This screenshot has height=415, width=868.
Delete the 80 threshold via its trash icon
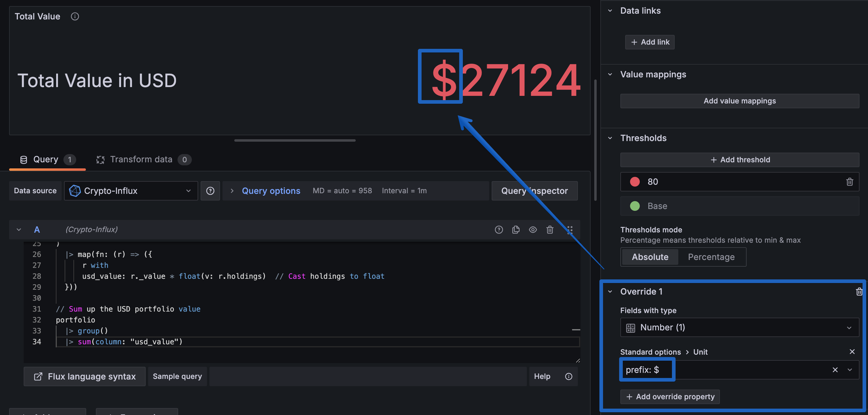[x=850, y=181]
